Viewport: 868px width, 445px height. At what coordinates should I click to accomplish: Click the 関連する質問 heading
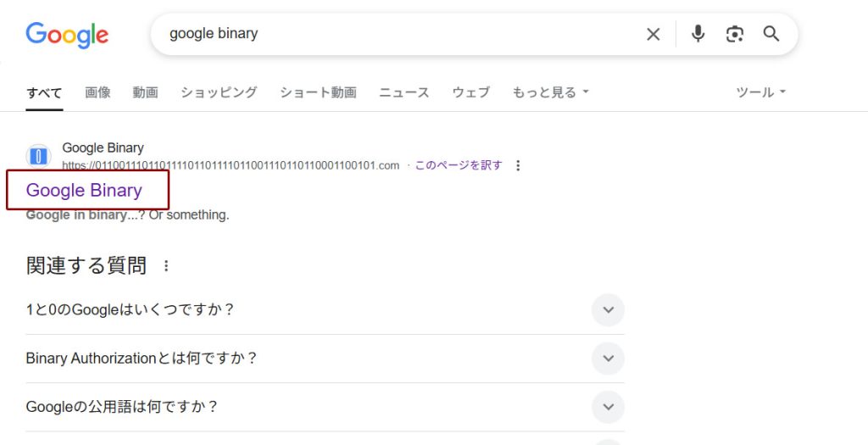point(86,266)
